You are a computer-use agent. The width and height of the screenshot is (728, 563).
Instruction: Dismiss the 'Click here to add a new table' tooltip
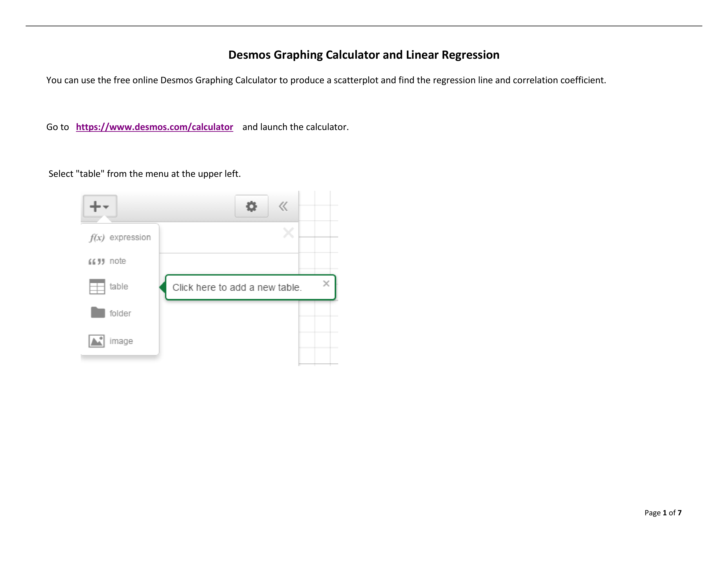point(326,283)
